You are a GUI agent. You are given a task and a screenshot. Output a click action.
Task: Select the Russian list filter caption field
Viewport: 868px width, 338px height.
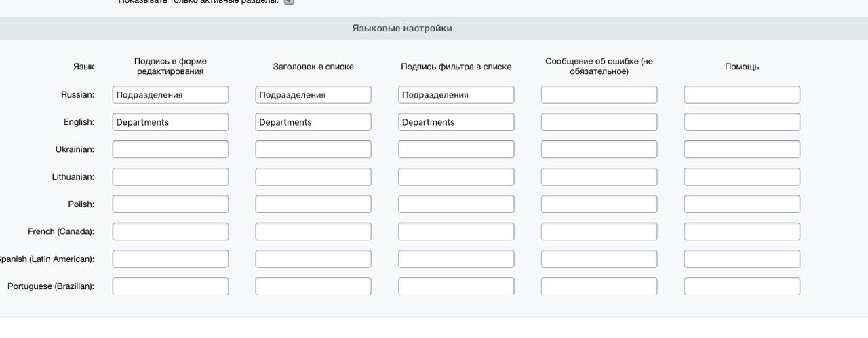[x=456, y=95]
